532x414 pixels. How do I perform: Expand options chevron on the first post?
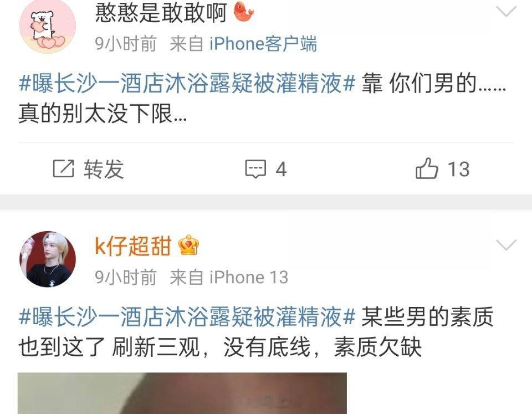[x=506, y=12]
